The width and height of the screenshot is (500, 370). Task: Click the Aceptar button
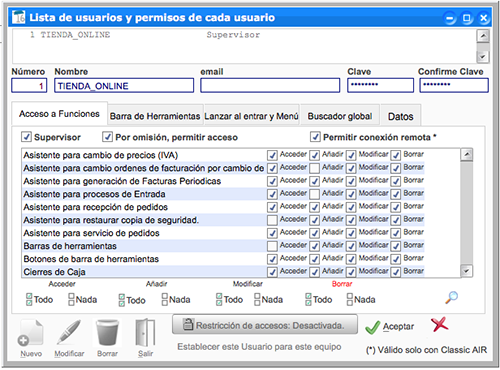click(389, 327)
